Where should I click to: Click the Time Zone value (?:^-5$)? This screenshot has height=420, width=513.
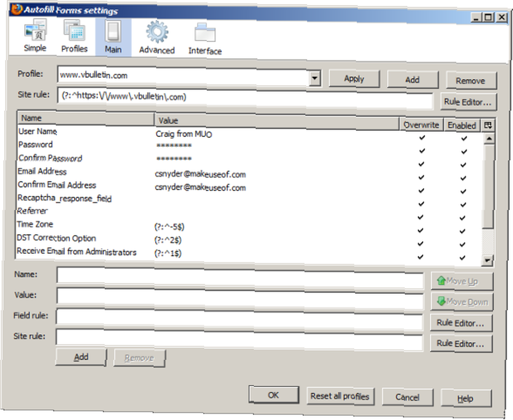(169, 227)
